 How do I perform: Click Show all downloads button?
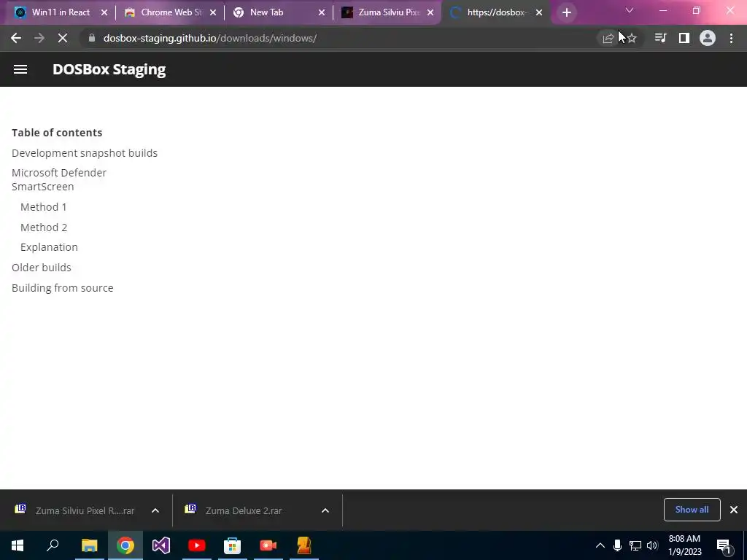(x=692, y=510)
